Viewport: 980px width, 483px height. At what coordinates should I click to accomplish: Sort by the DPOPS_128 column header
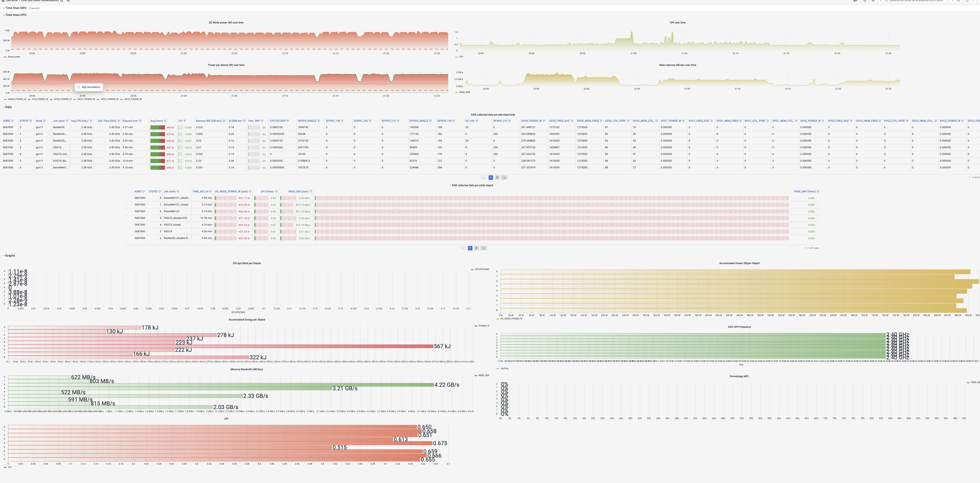[444, 121]
